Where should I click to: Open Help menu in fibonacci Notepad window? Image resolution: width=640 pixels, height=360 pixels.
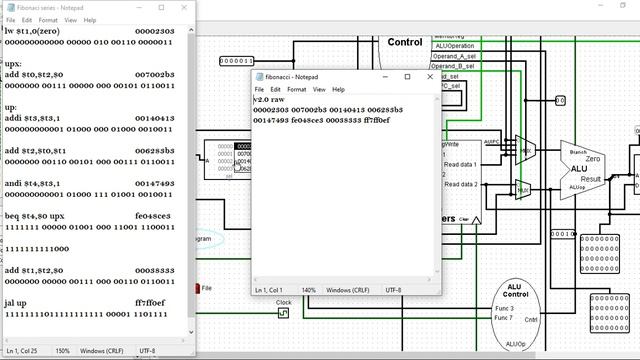coord(338,89)
